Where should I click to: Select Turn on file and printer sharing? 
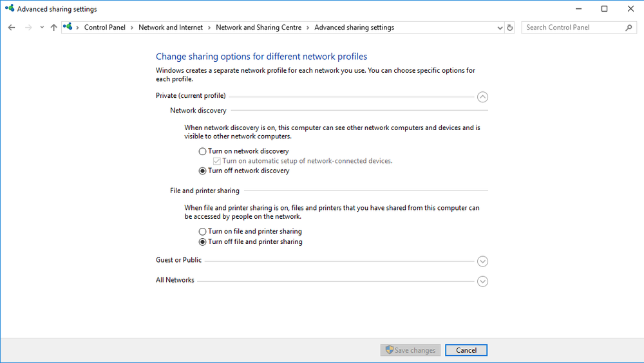202,232
